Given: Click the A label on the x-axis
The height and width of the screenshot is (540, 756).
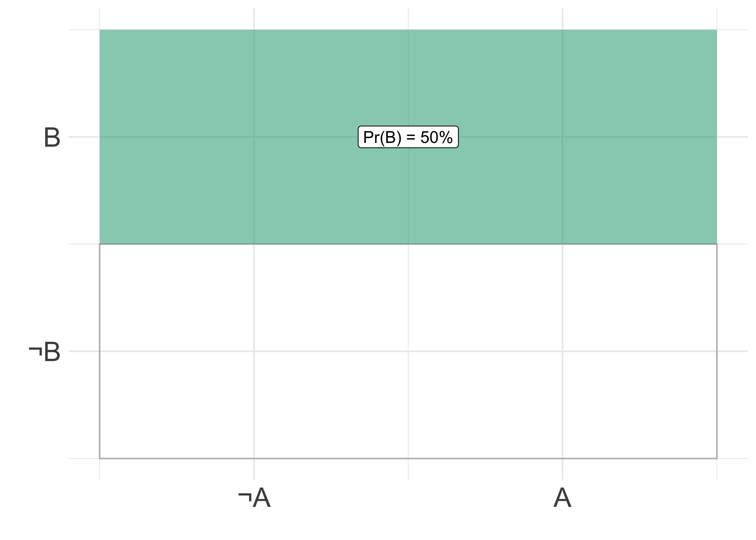Looking at the screenshot, I should 562,498.
